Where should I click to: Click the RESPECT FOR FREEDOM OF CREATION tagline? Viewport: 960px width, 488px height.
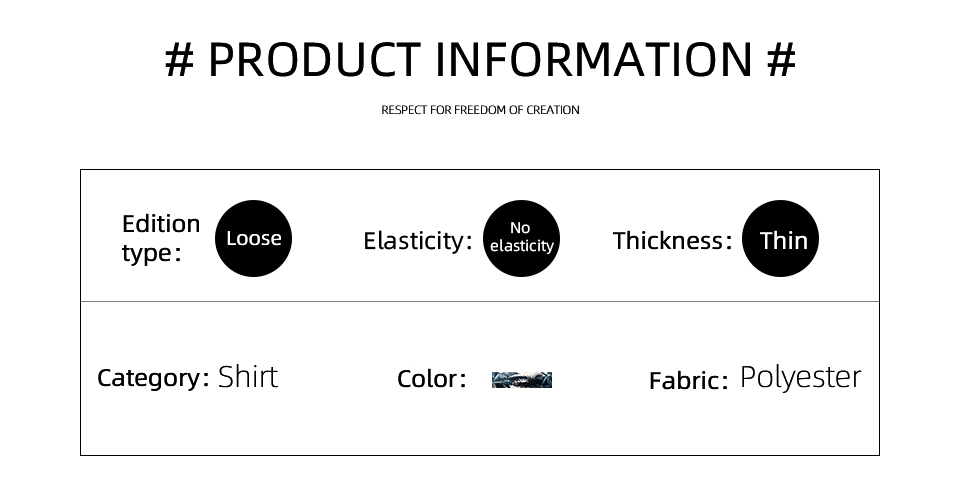click(480, 110)
